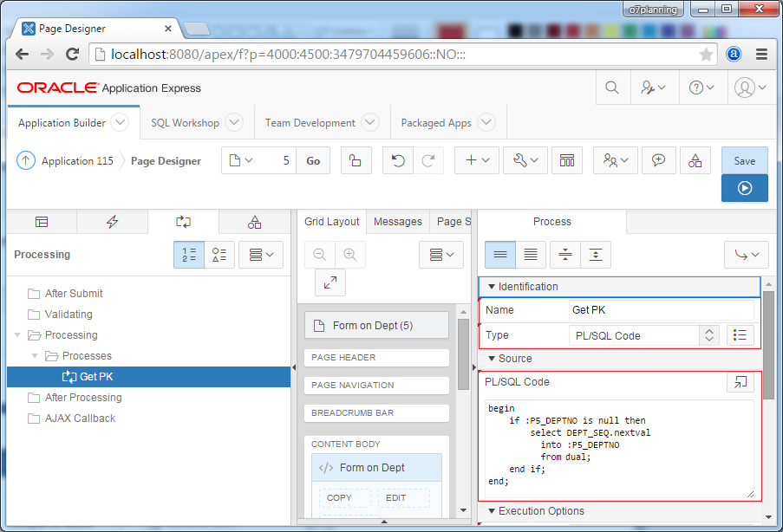783x532 pixels.
Task: Switch to the Dynamic Actions tab
Action: 113,222
